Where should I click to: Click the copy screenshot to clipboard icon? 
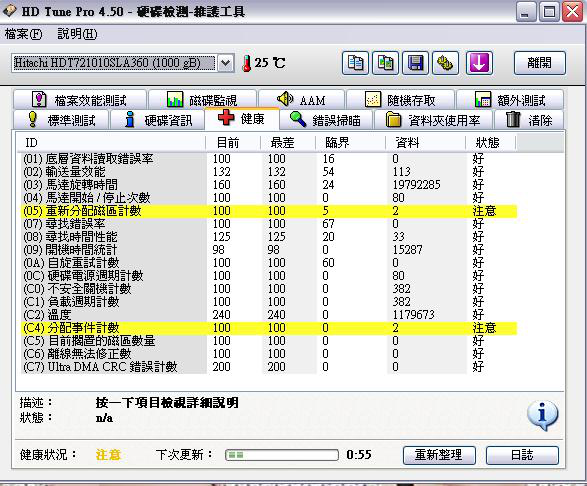[x=385, y=63]
